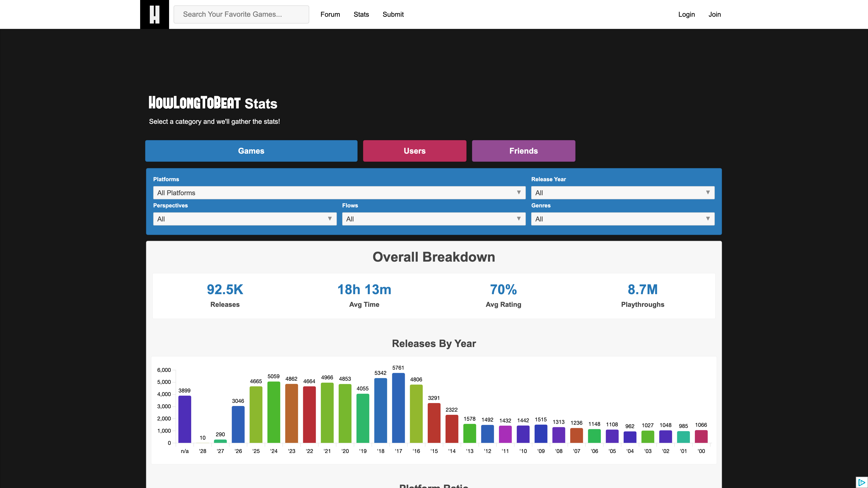868x488 pixels.
Task: Click the n/a bar labeled 3899
Action: click(x=185, y=419)
